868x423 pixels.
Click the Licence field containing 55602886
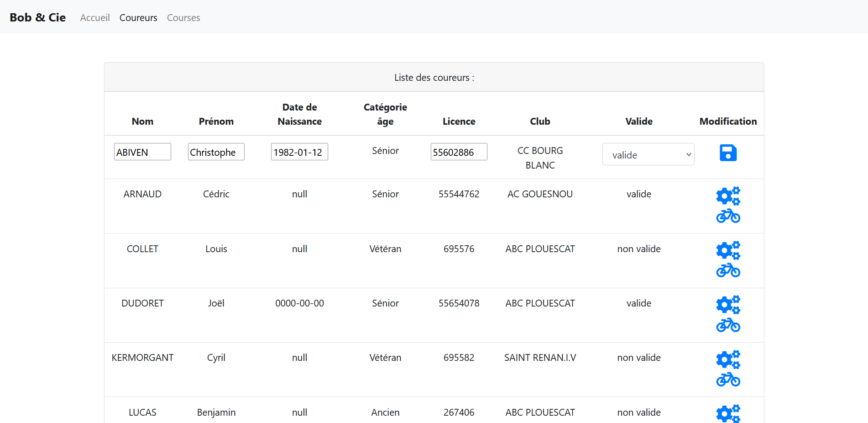tap(459, 152)
